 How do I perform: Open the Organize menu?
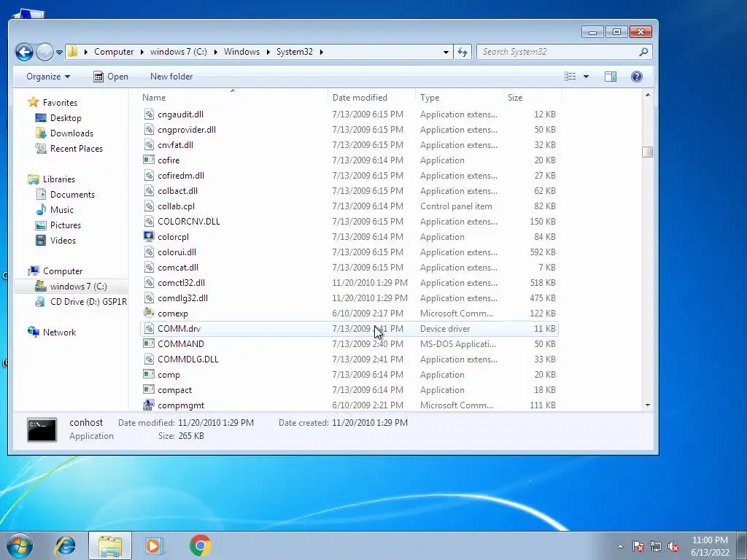48,77
